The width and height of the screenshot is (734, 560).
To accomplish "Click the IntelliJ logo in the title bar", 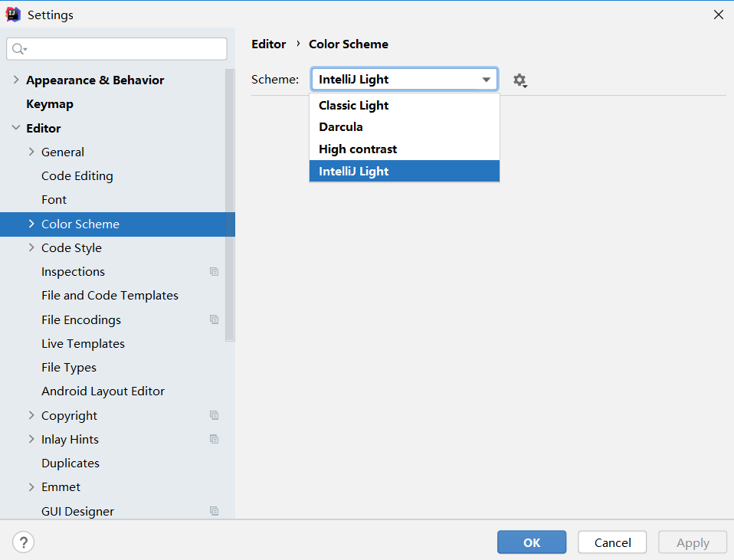I will pos(12,14).
